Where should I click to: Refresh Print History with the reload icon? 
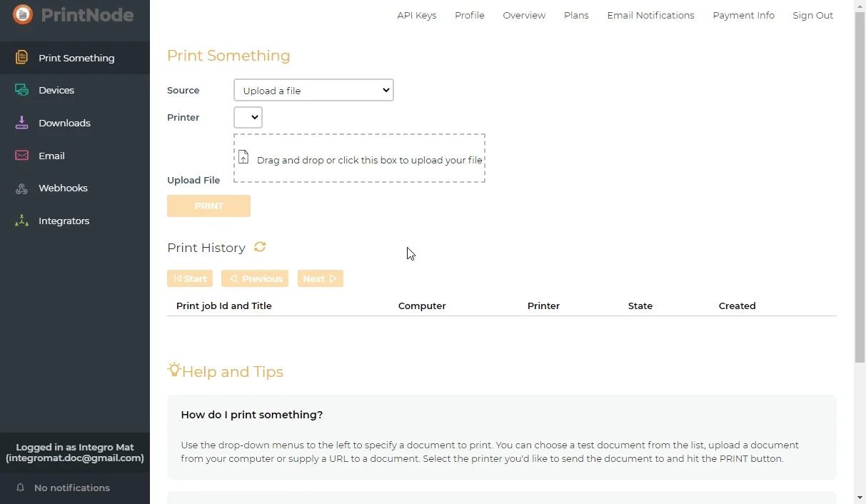tap(260, 247)
